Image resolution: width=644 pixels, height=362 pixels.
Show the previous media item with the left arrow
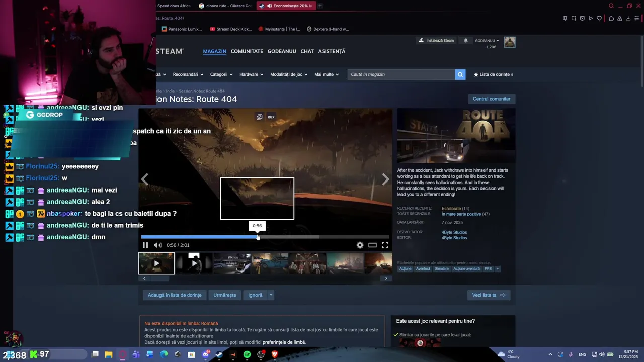coord(145,179)
